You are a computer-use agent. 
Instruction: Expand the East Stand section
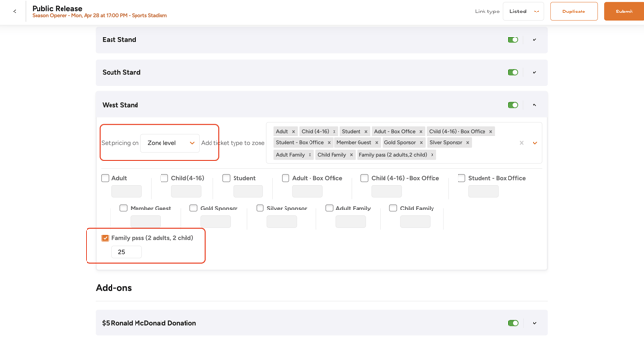[x=534, y=39]
